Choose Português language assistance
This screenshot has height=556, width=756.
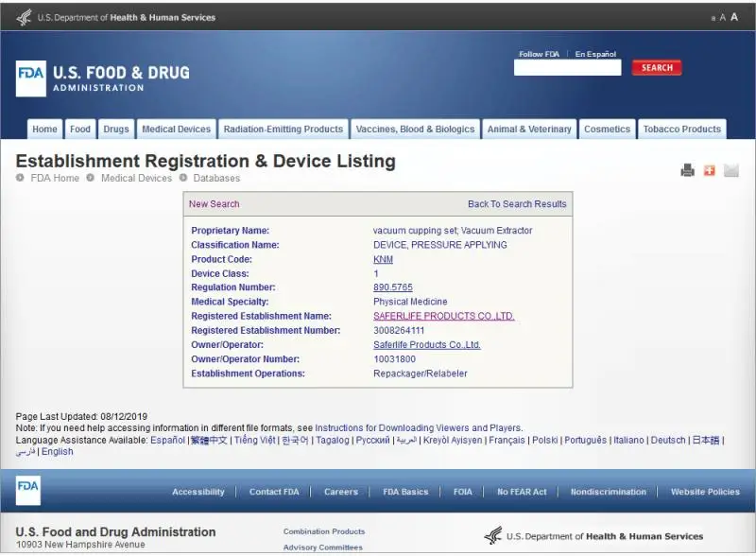[x=585, y=441]
